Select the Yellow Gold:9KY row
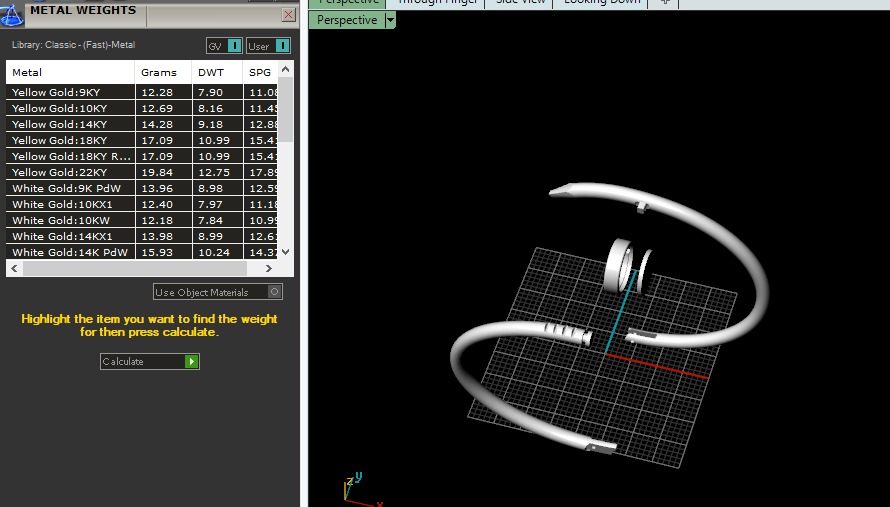Screen dimensions: 890x507 click(x=142, y=92)
